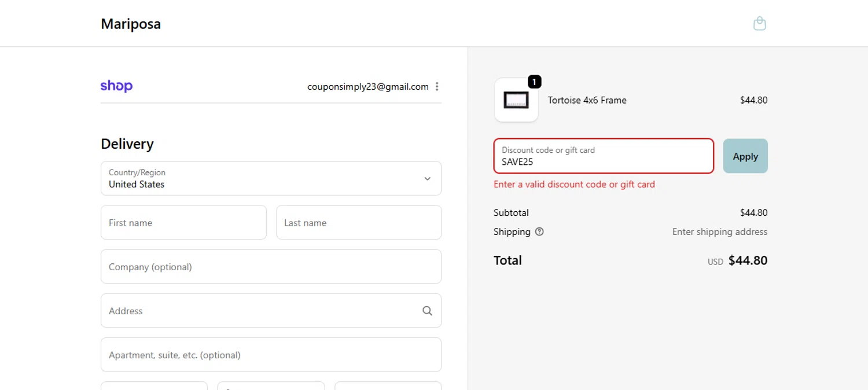Go to the Mariposa store home link

point(131,24)
